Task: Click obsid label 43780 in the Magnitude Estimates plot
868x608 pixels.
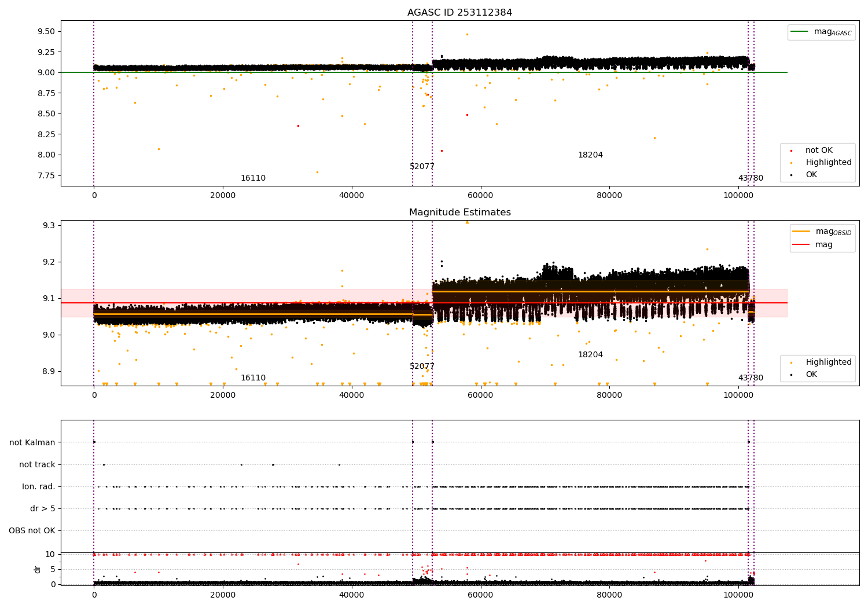Action: pyautogui.click(x=751, y=378)
